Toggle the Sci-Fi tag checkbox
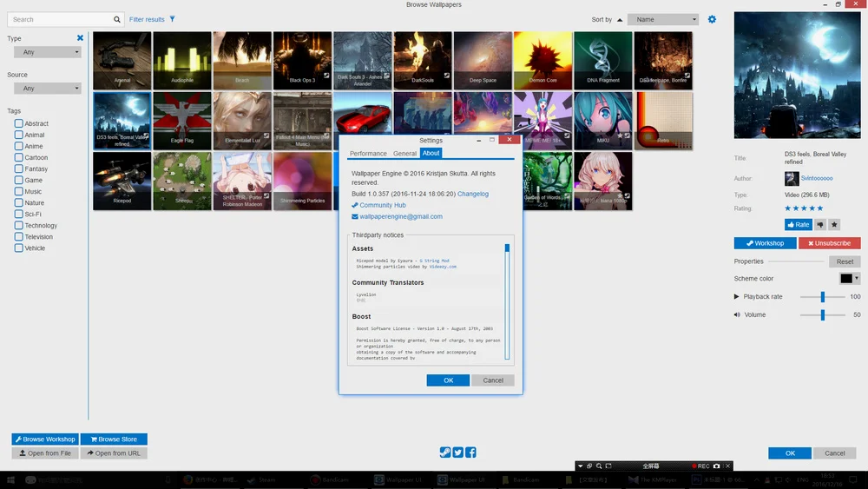The height and width of the screenshot is (489, 868). [x=19, y=215]
